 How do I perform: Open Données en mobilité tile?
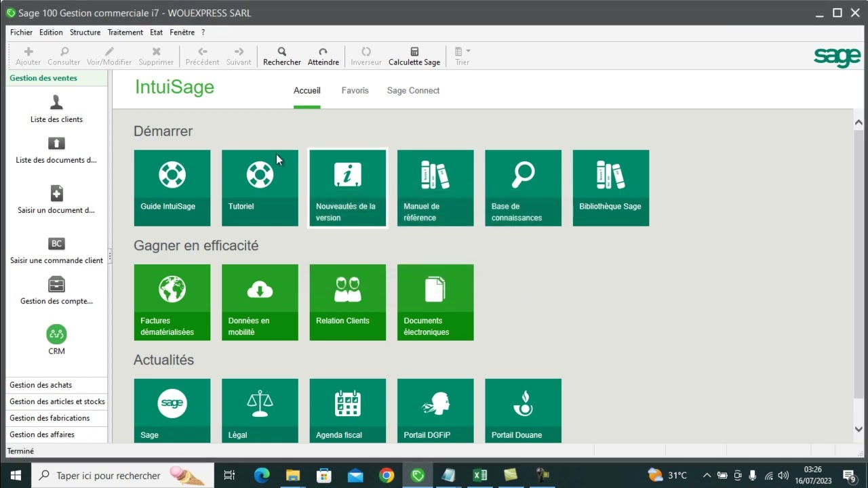(x=260, y=302)
